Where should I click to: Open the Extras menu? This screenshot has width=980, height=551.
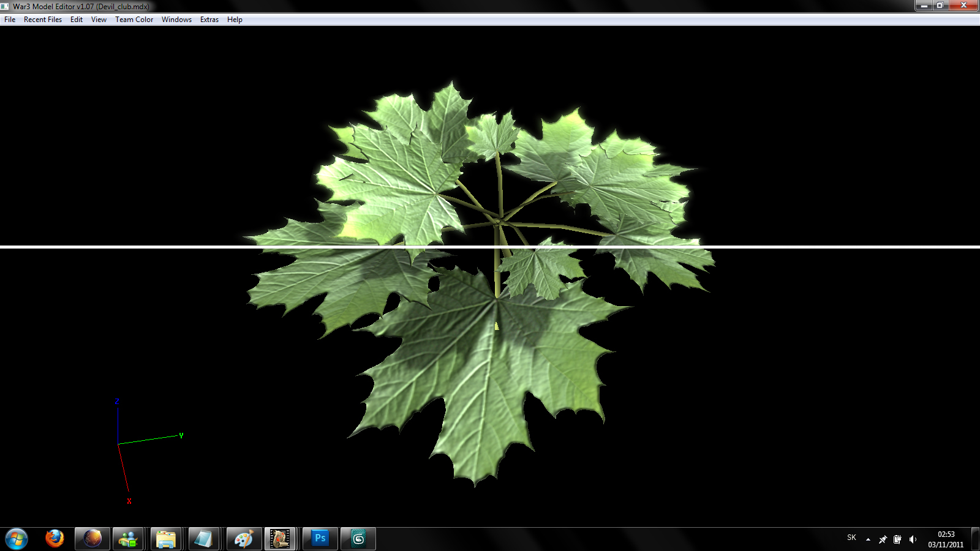(x=209, y=20)
